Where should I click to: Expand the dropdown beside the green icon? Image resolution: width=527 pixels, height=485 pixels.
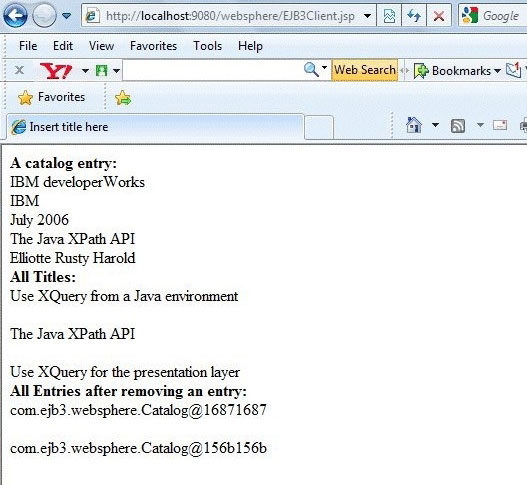click(116, 71)
